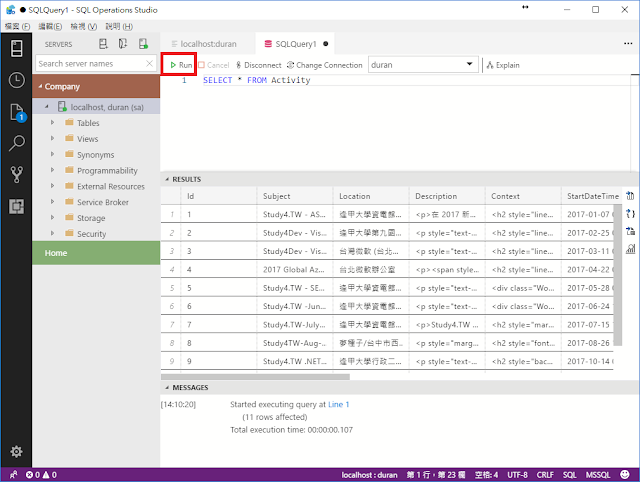Image resolution: width=640 pixels, height=482 pixels.
Task: Select the cell '2017 Global Az...'
Action: (295, 269)
